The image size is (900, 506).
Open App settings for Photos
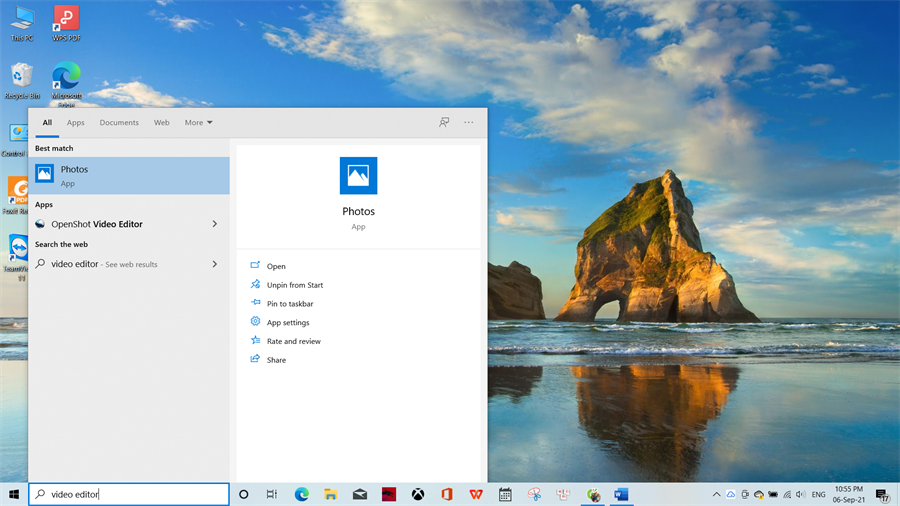(x=288, y=323)
